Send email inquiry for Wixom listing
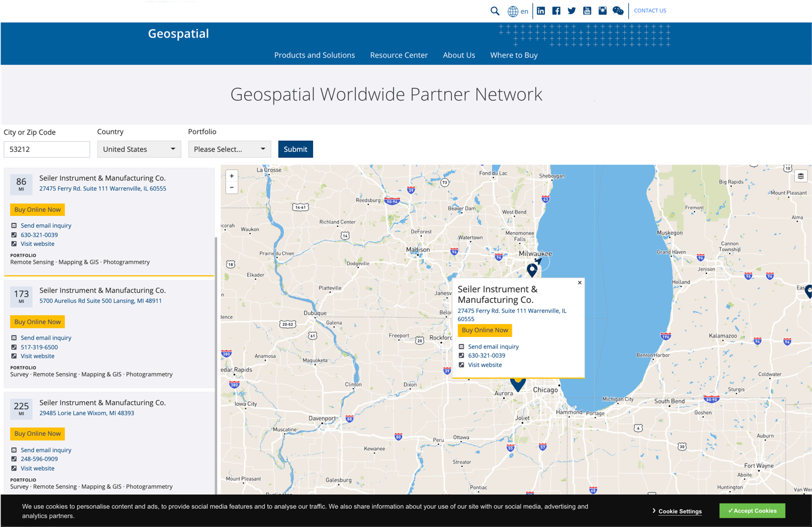Viewport: 812px width, 527px height. coord(46,450)
